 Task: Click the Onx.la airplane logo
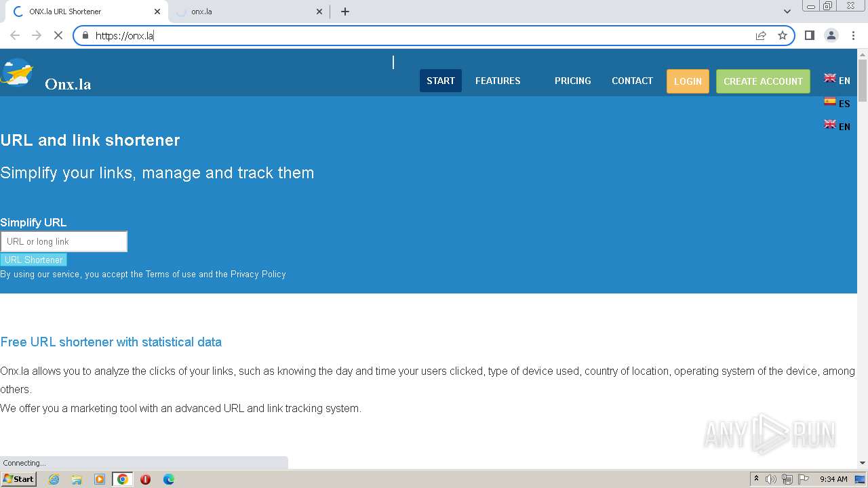pos(17,73)
